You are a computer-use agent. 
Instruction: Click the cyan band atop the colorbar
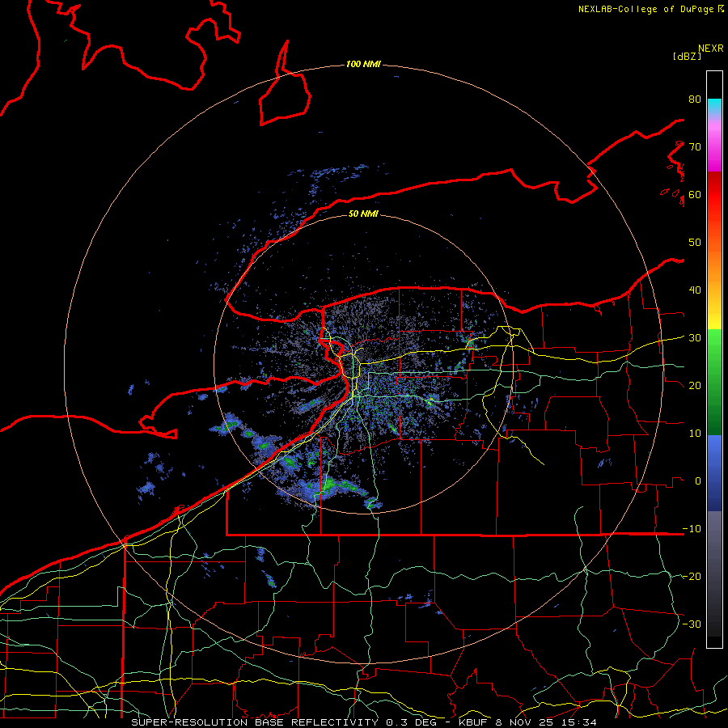click(x=714, y=106)
